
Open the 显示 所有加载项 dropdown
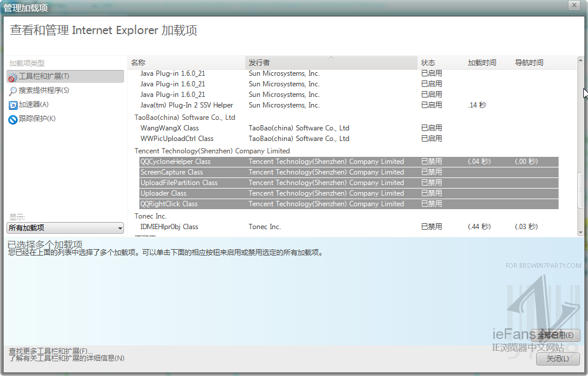tap(65, 228)
